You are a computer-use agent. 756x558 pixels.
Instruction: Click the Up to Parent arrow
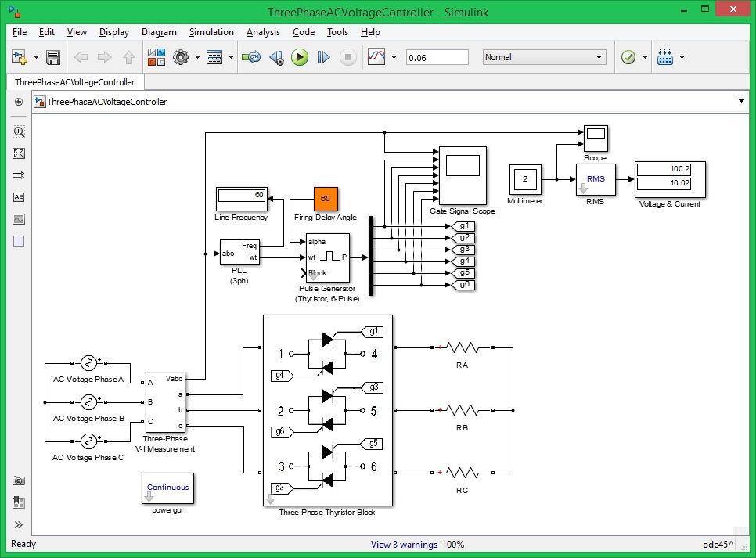(x=128, y=57)
